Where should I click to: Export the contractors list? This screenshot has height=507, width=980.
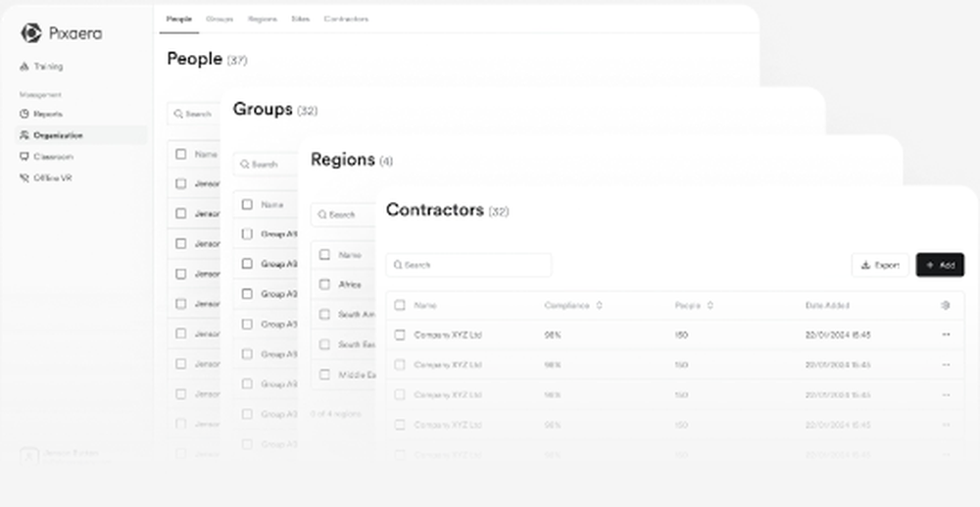click(880, 265)
